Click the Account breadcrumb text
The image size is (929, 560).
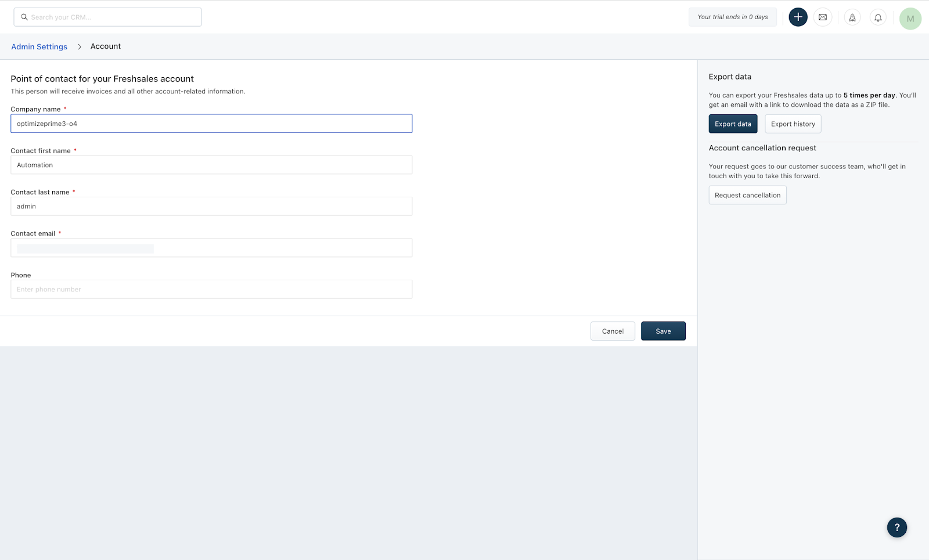(x=106, y=46)
